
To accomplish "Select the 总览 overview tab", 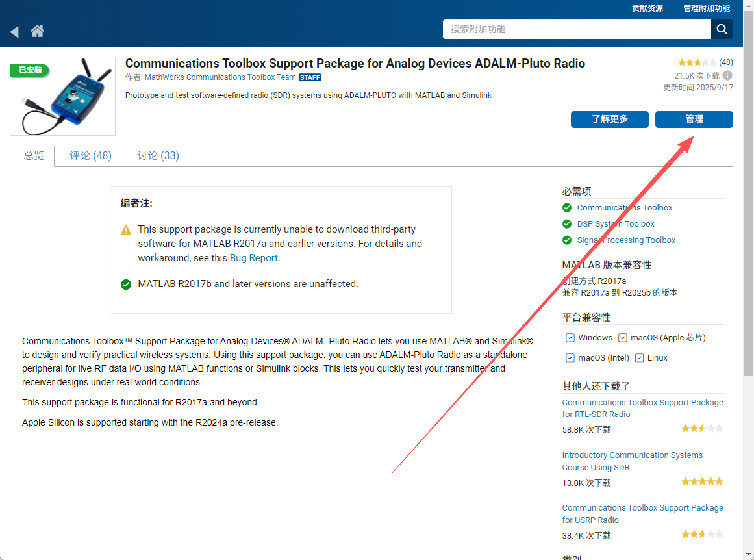I will (x=32, y=156).
